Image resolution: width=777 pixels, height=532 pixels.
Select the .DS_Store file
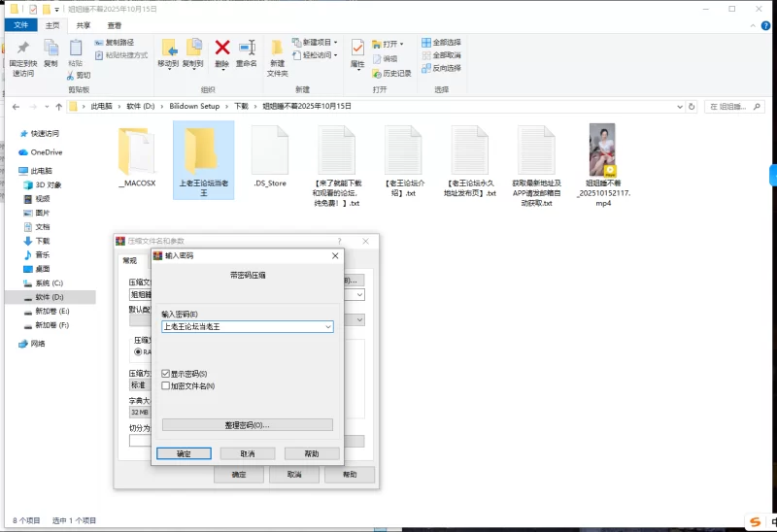coord(270,157)
